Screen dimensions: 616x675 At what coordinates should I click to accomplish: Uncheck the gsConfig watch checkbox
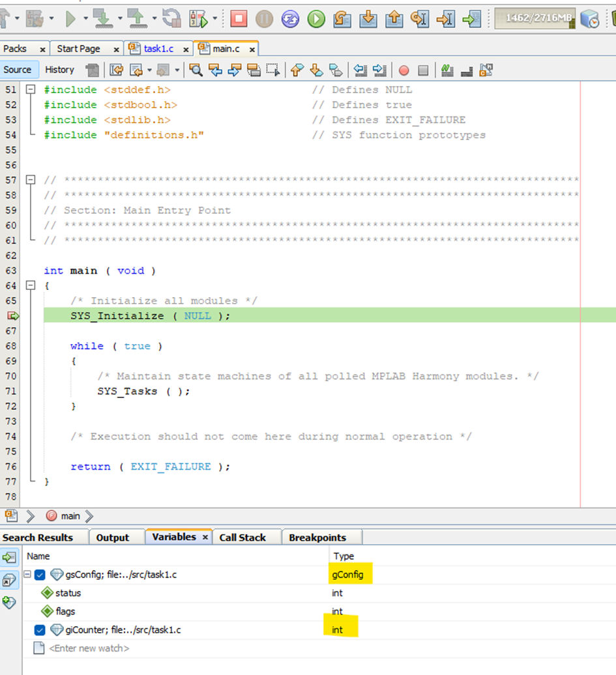click(40, 575)
